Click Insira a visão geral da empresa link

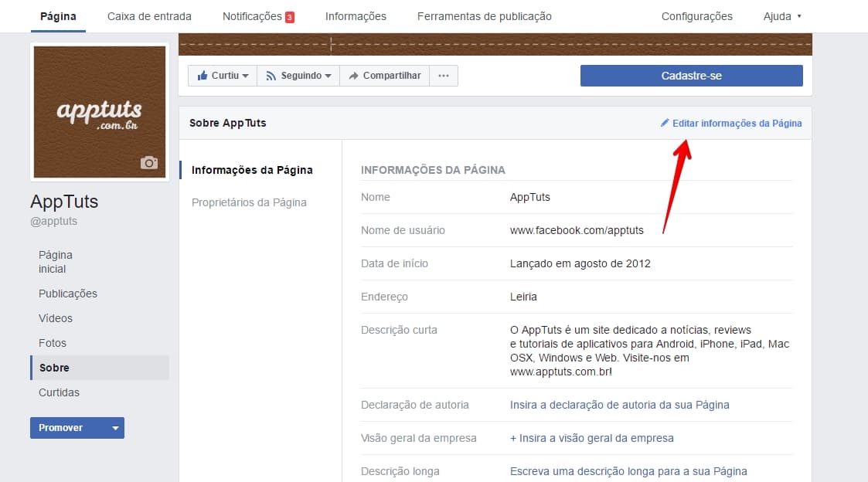click(592, 438)
